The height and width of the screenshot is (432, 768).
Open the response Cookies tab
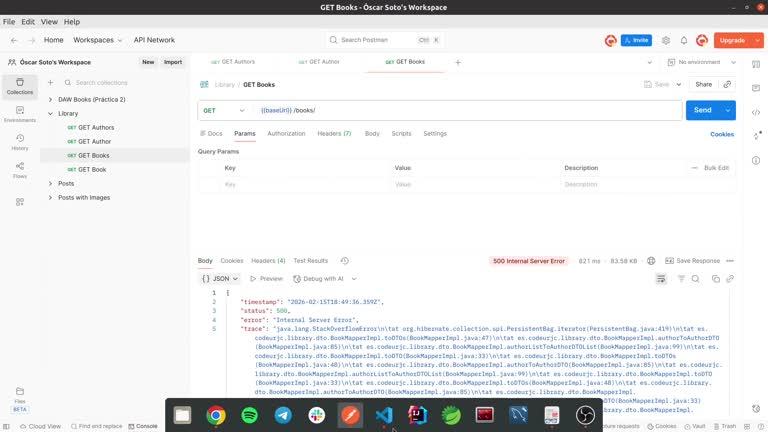(232, 261)
